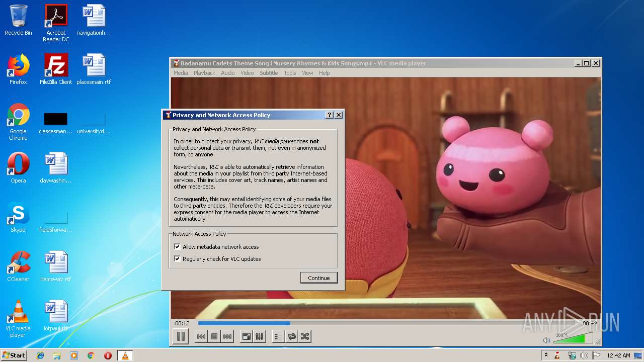Toggle the loop/repeat mode button
Image resolution: width=644 pixels, height=362 pixels.
click(292, 337)
